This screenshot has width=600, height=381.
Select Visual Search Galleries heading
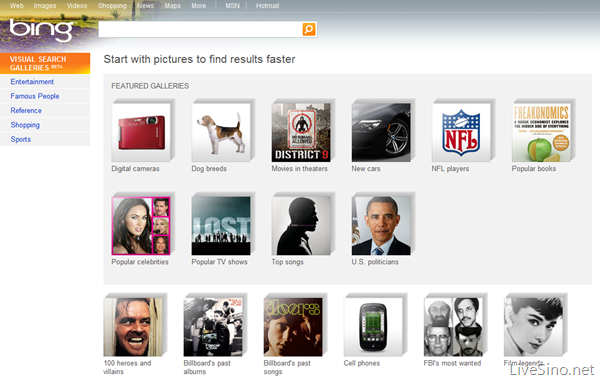click(x=45, y=63)
